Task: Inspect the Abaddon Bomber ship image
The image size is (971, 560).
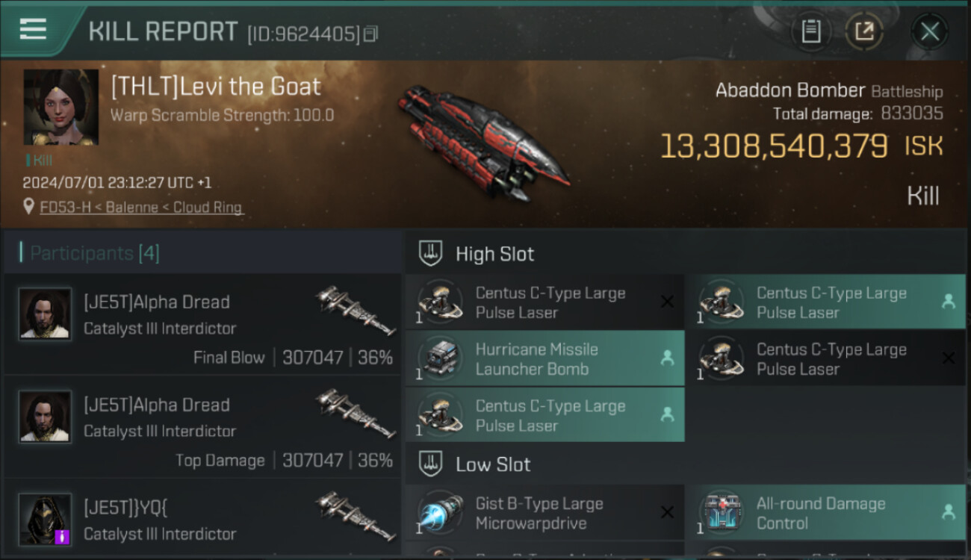Action: (x=484, y=143)
